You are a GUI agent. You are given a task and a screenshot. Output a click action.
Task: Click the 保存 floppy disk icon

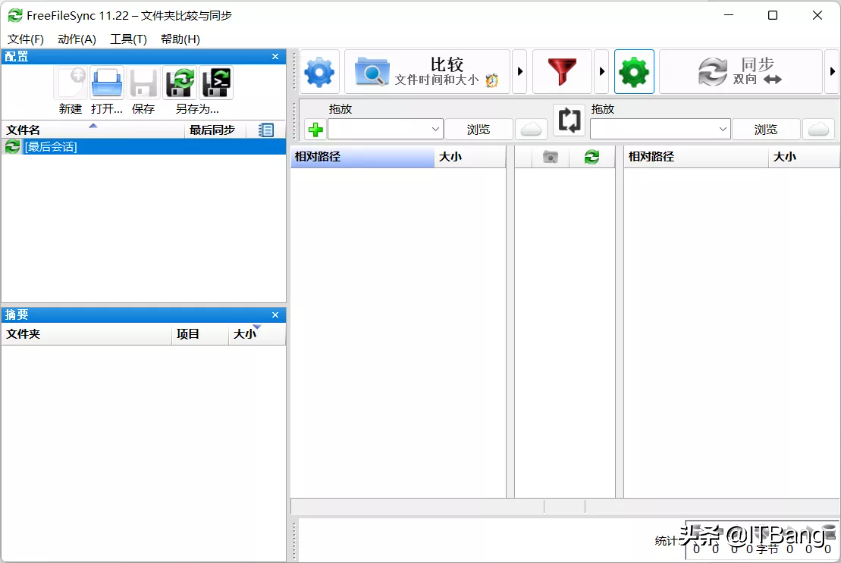tap(143, 84)
